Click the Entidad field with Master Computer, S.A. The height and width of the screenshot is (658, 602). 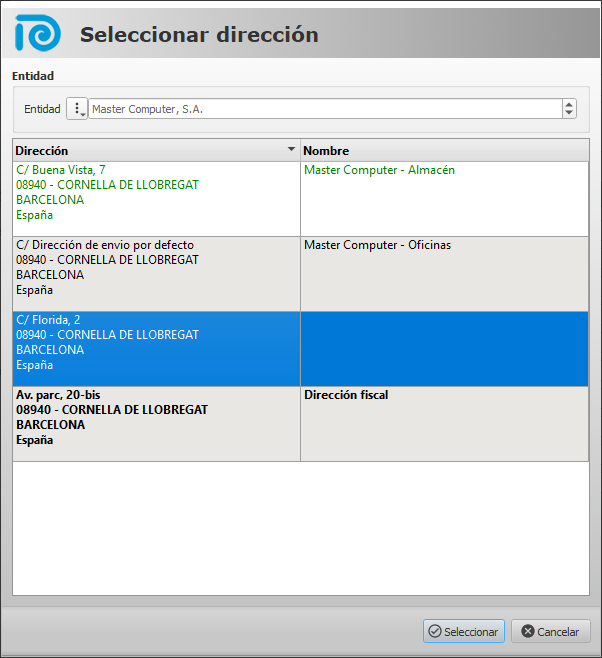click(324, 109)
